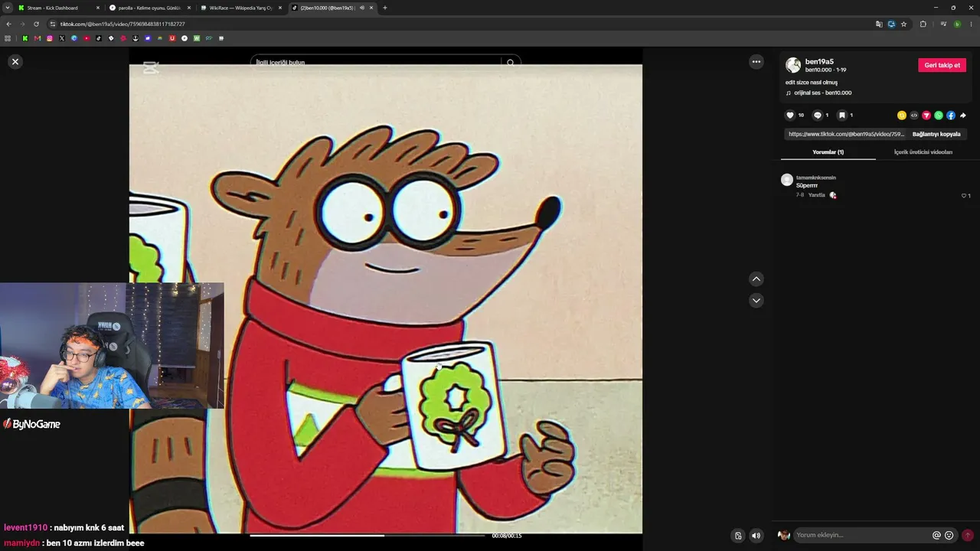This screenshot has height=551, width=980.
Task: Switch to the 'parolla - Kelime oyunu' browser tab
Action: coord(149,8)
